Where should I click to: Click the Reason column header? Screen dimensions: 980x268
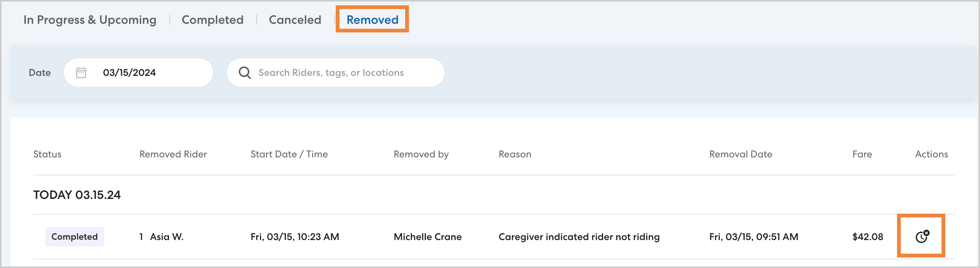(x=515, y=154)
